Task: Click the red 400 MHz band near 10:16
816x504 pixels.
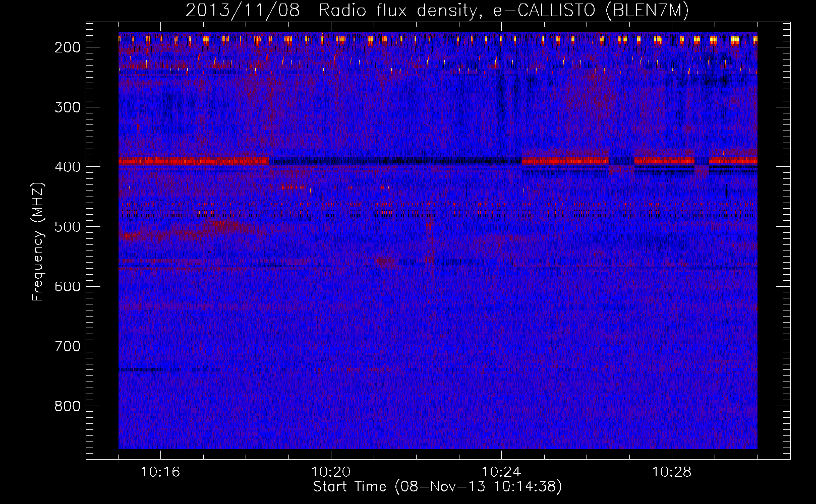Action: coord(194,161)
